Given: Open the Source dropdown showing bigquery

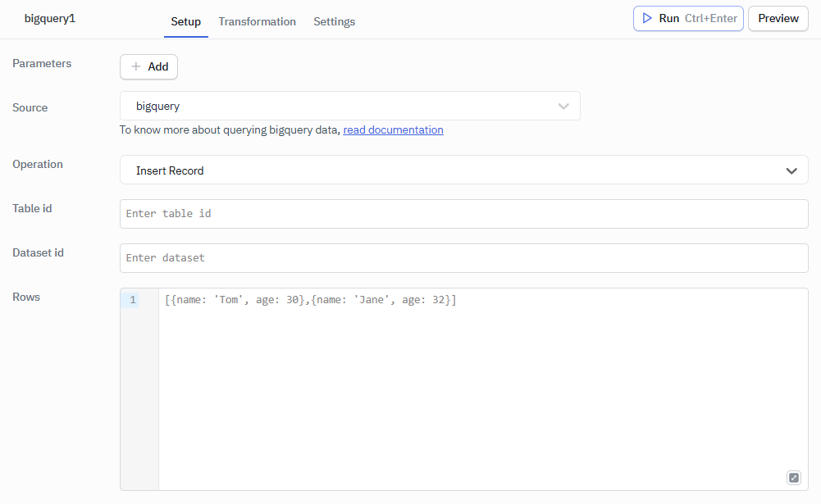Looking at the screenshot, I should [x=349, y=106].
